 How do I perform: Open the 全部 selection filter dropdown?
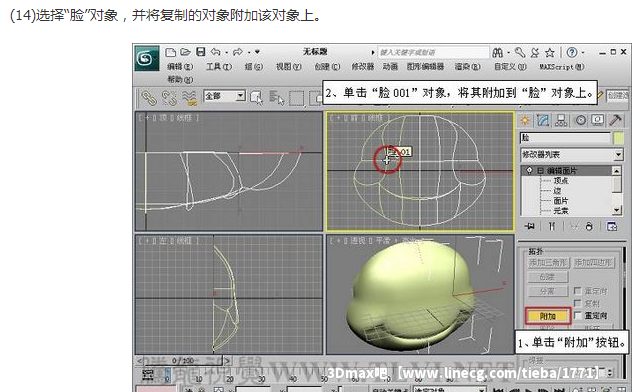(x=225, y=97)
